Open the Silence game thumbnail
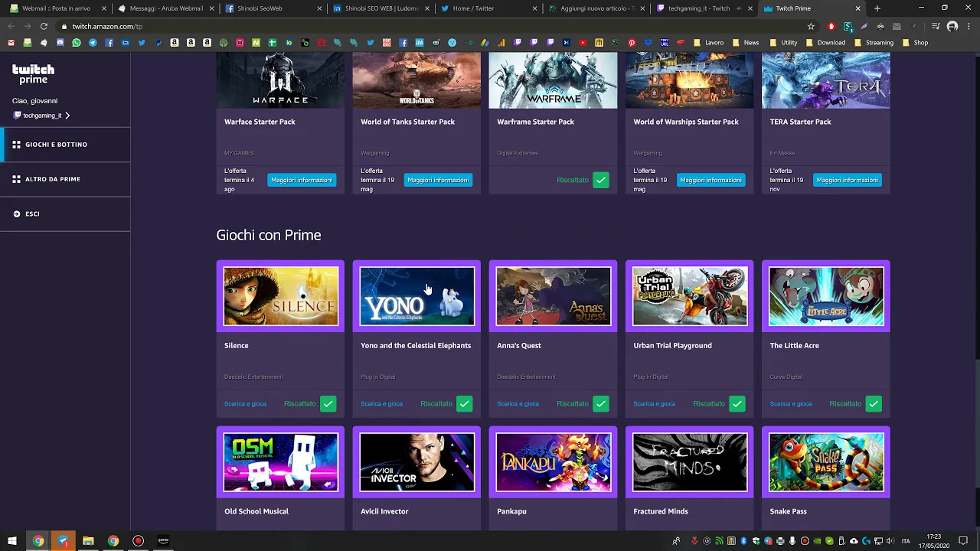This screenshot has width=980, height=551. (x=280, y=296)
